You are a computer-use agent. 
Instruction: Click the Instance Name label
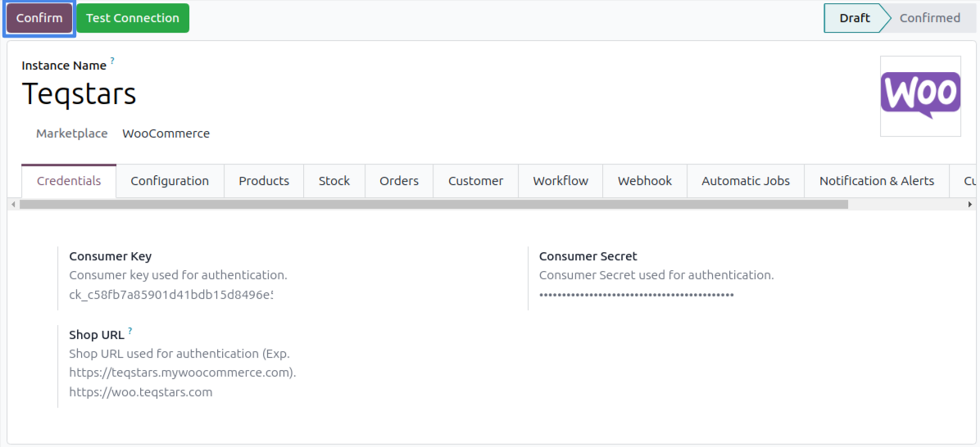point(64,65)
